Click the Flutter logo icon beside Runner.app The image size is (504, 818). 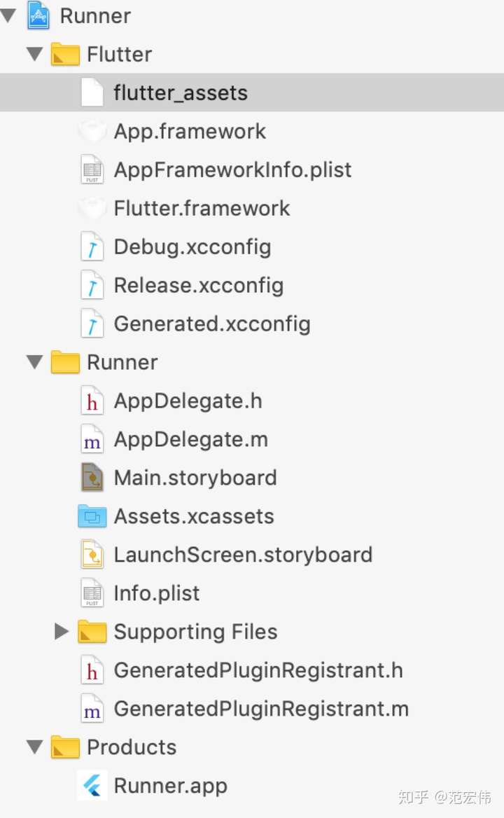pos(92,786)
